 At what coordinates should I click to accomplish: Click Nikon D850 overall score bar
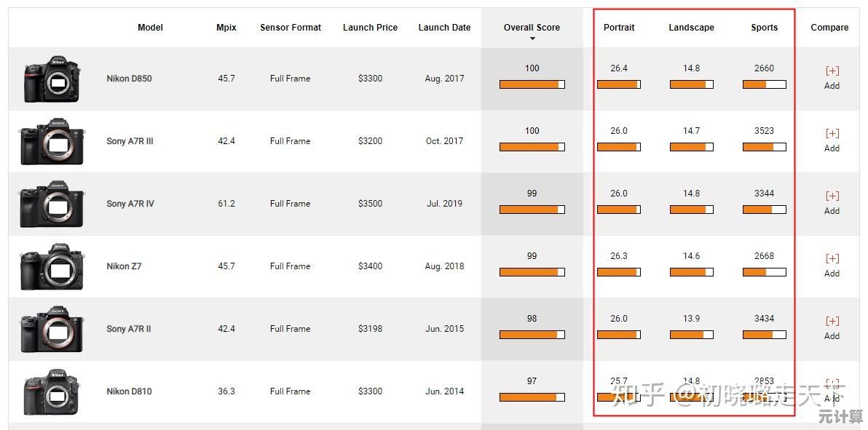pyautogui.click(x=532, y=84)
